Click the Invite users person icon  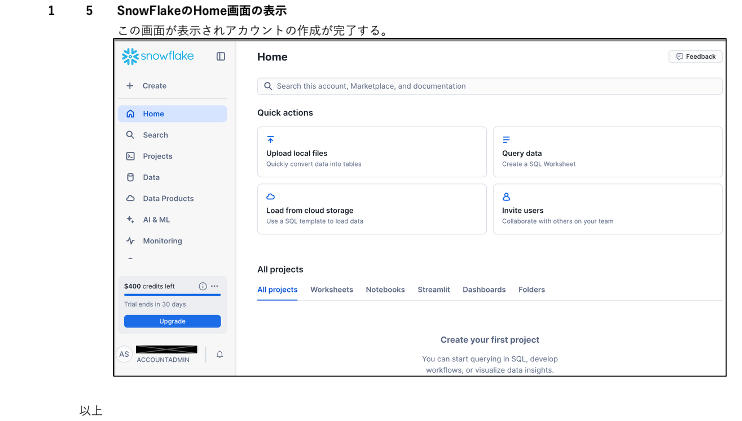tap(506, 197)
